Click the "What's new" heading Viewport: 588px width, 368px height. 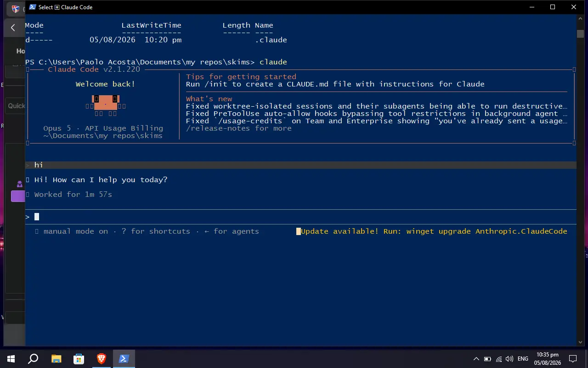pos(209,99)
